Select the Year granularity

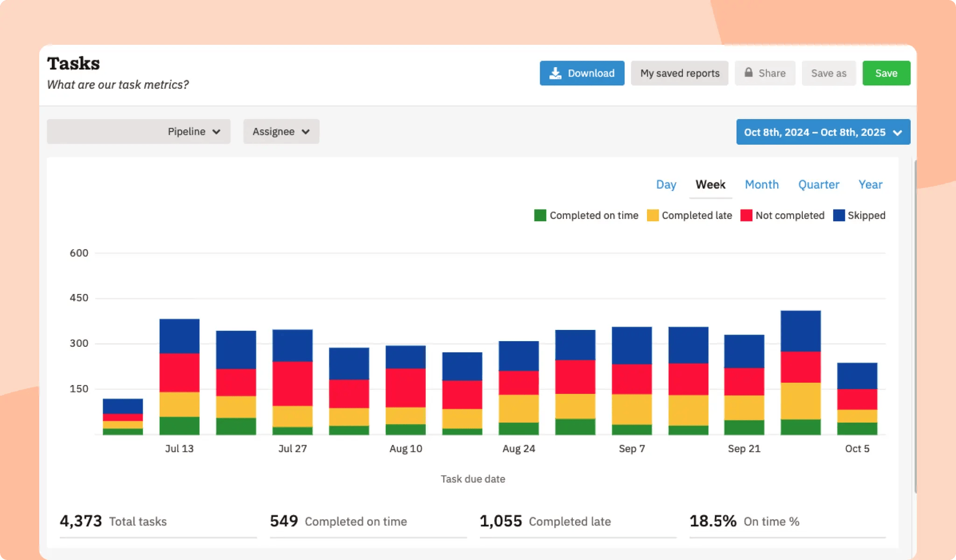870,184
